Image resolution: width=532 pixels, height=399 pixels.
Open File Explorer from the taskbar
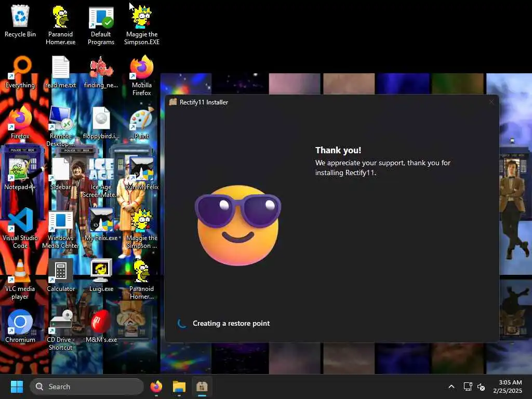tap(179, 387)
